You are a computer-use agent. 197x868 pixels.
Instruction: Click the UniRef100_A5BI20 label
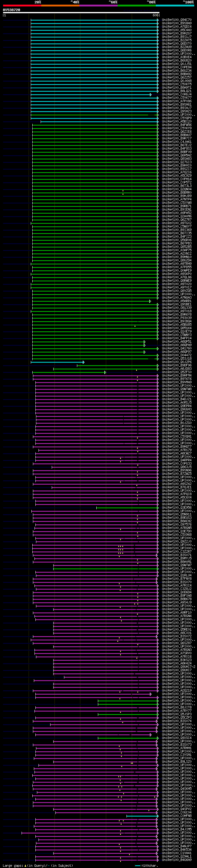click(x=177, y=121)
